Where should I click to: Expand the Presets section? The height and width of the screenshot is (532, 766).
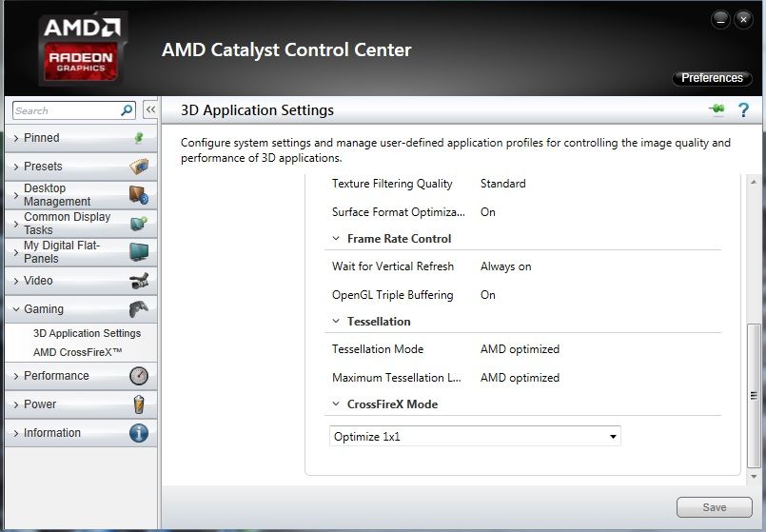[x=16, y=167]
